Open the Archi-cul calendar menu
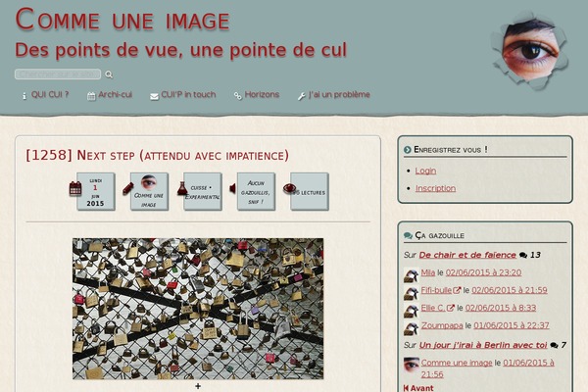 pos(110,95)
